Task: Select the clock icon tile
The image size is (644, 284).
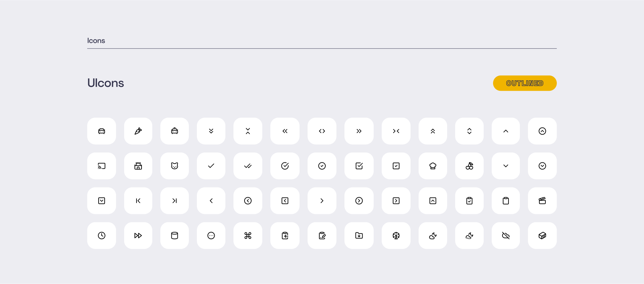Action: (x=102, y=235)
